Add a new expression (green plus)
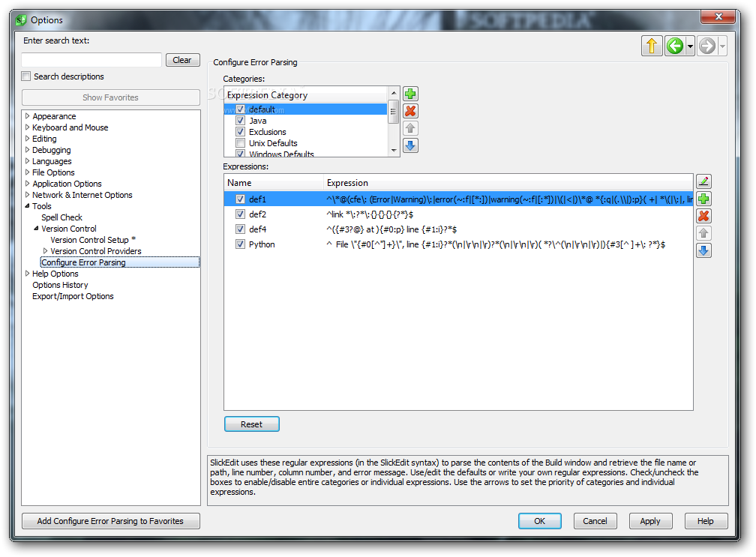The image size is (756, 557). click(704, 199)
